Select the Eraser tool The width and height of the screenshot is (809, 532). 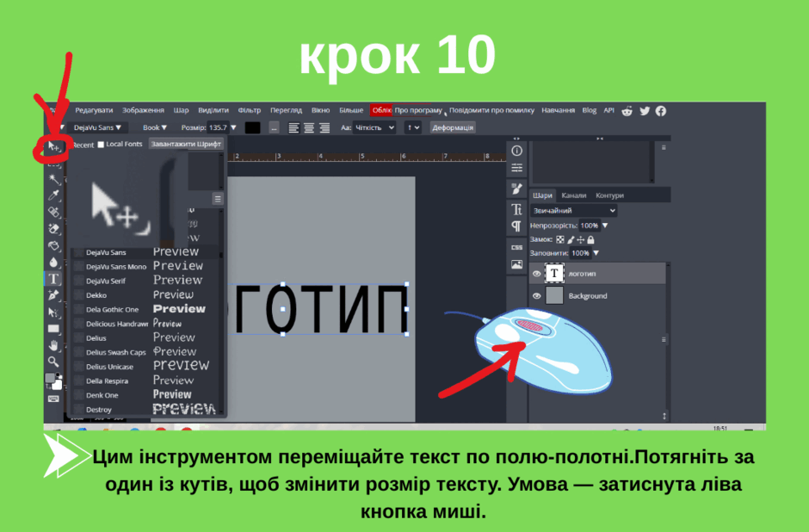[53, 229]
